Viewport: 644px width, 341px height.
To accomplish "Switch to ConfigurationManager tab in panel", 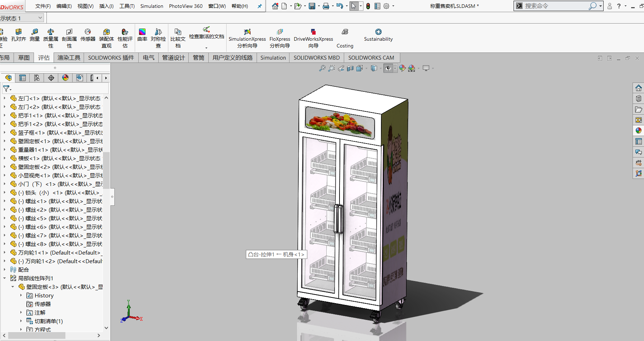I will click(37, 78).
